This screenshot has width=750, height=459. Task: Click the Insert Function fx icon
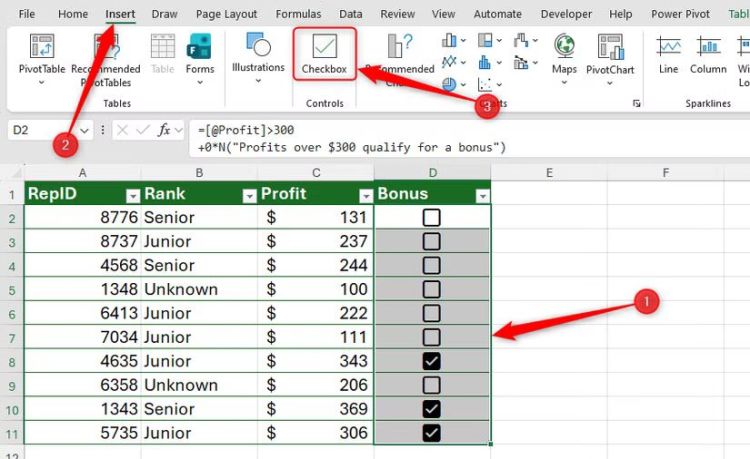pos(164,130)
